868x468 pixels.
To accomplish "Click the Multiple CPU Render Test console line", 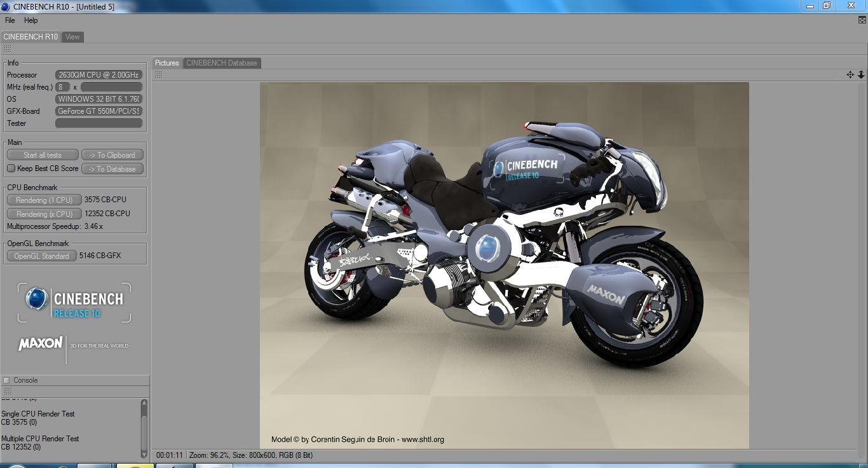I will click(40, 439).
